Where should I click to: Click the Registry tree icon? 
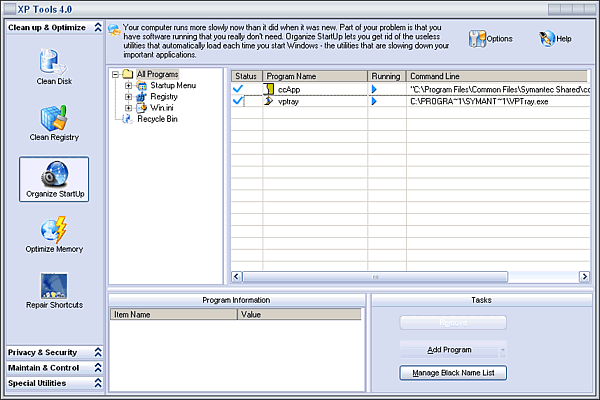click(142, 96)
